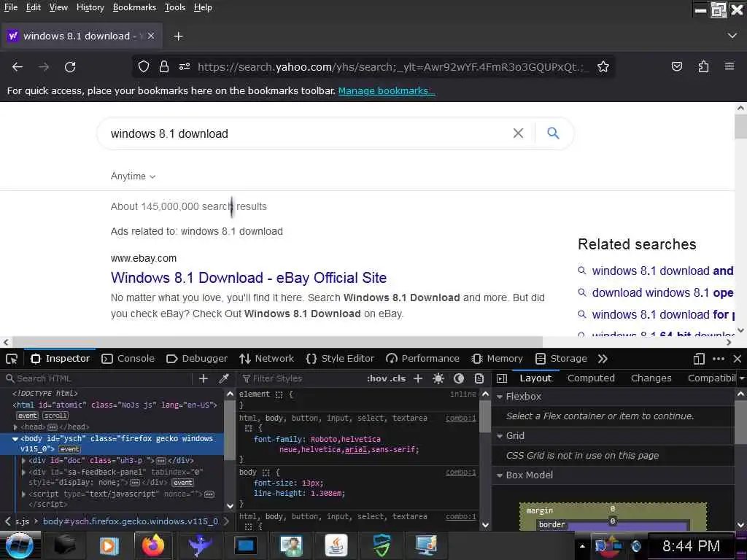List all tabs dropdown arrow

pos(732,36)
